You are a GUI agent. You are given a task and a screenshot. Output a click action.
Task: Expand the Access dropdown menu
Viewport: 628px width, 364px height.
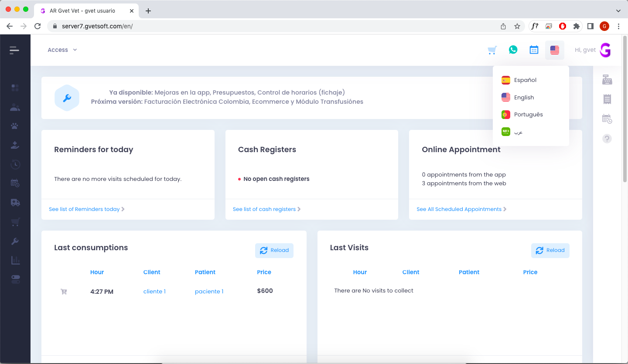[62, 50]
